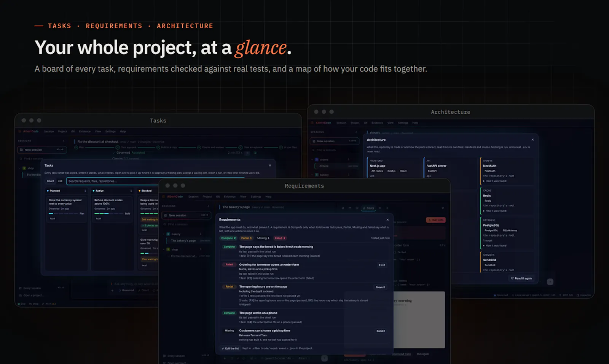The image size is (609, 364).
Task: Click Run again in Requirements window
Action: pos(422,354)
